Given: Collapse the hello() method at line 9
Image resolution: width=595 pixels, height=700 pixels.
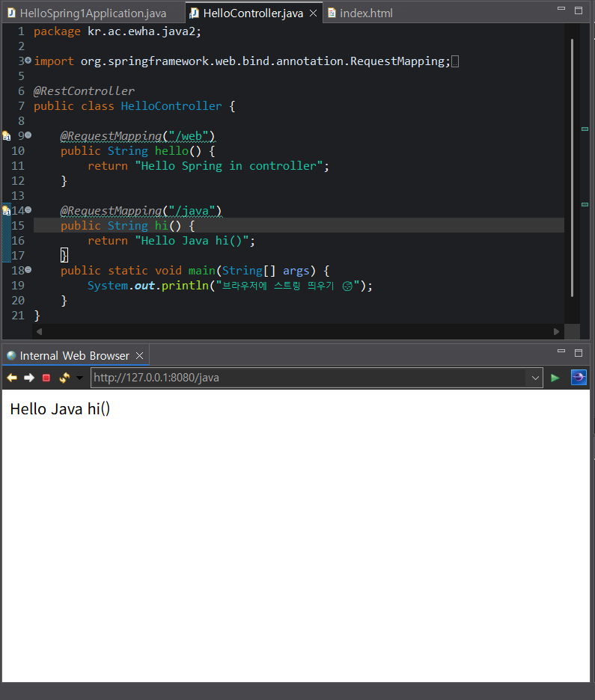Looking at the screenshot, I should pyautogui.click(x=28, y=135).
